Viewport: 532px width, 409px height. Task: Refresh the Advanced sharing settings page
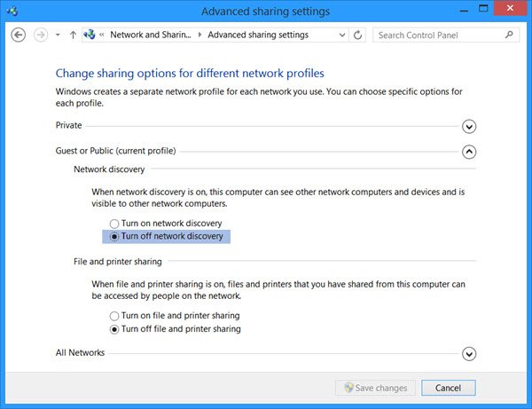coord(357,35)
